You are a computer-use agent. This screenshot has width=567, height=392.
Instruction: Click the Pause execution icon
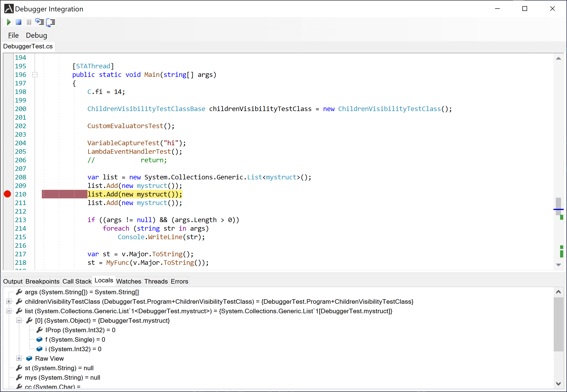tap(29, 22)
